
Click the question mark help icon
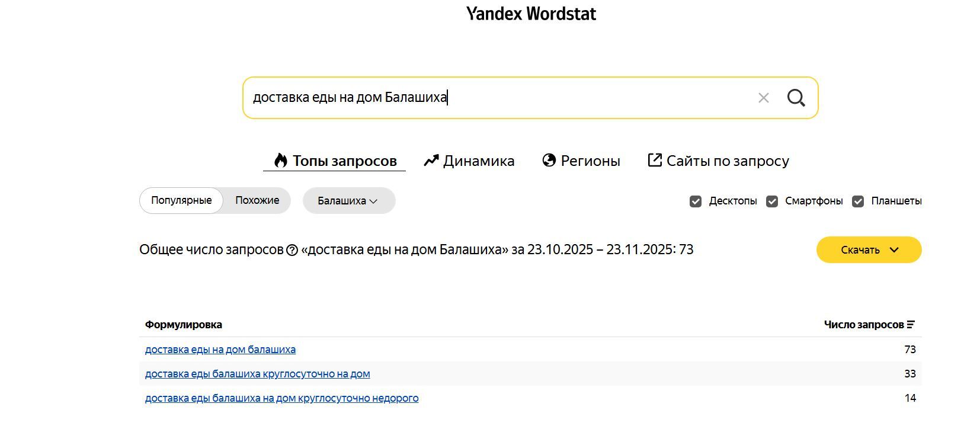point(292,250)
